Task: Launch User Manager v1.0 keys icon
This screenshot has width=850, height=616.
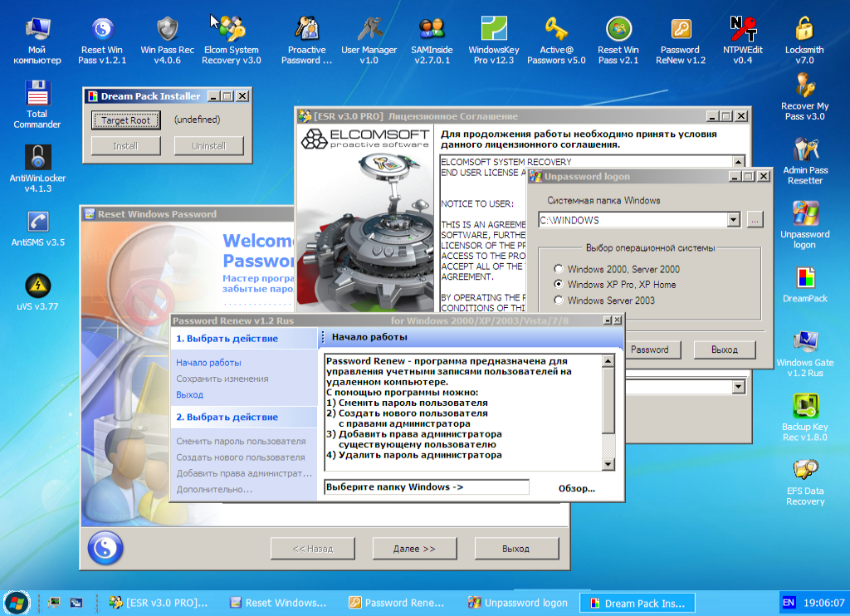Action: point(369,41)
